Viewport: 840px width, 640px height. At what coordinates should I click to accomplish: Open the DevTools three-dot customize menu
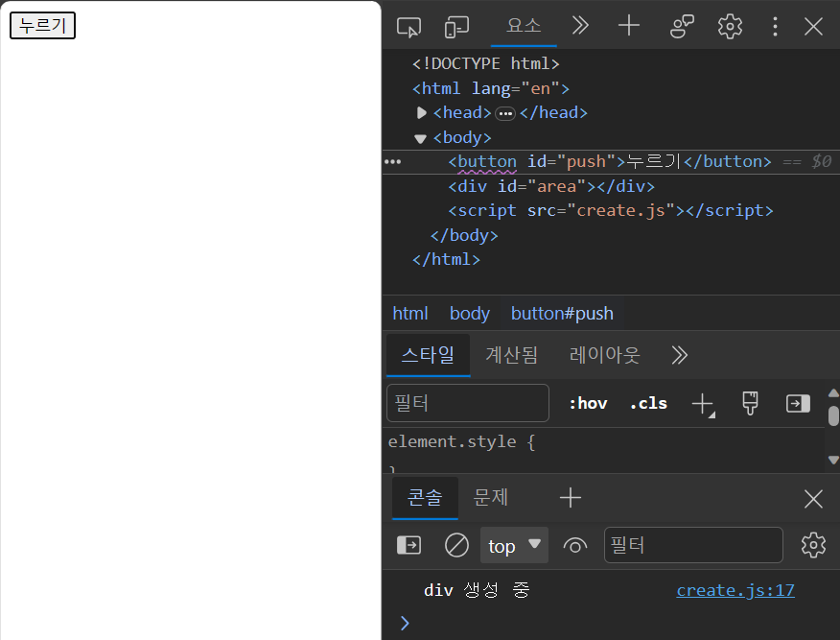point(775,26)
